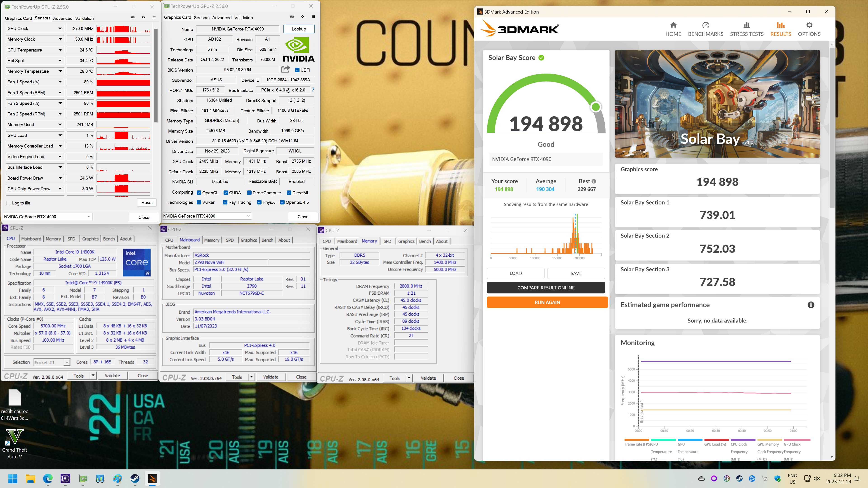Click GPU-Z Sensors list vertical scrollbar

coord(156,75)
